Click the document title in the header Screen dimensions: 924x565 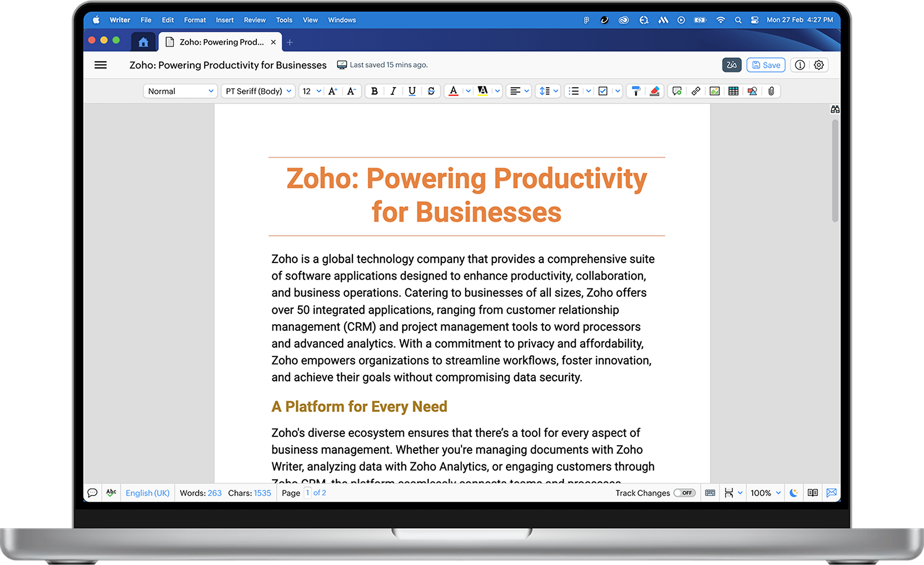point(228,65)
